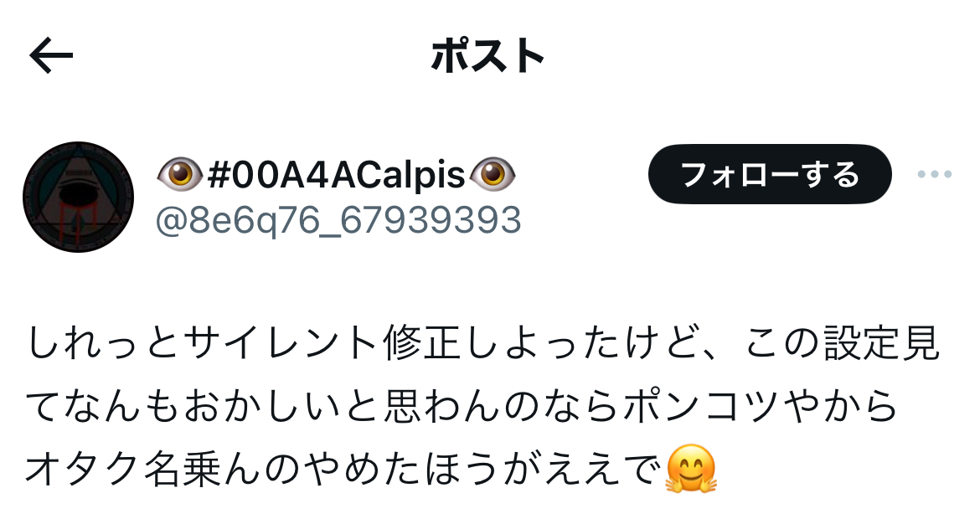Click the word ポンコツ in the post
The image size is (980, 524).
tap(699, 406)
